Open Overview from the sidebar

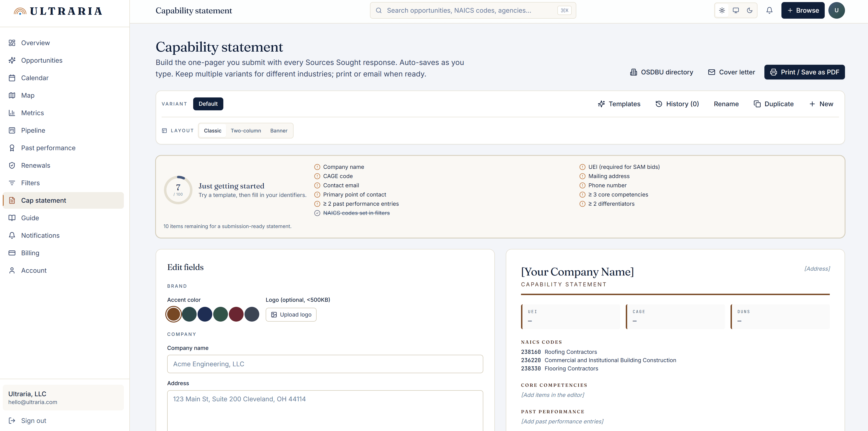tap(63, 43)
